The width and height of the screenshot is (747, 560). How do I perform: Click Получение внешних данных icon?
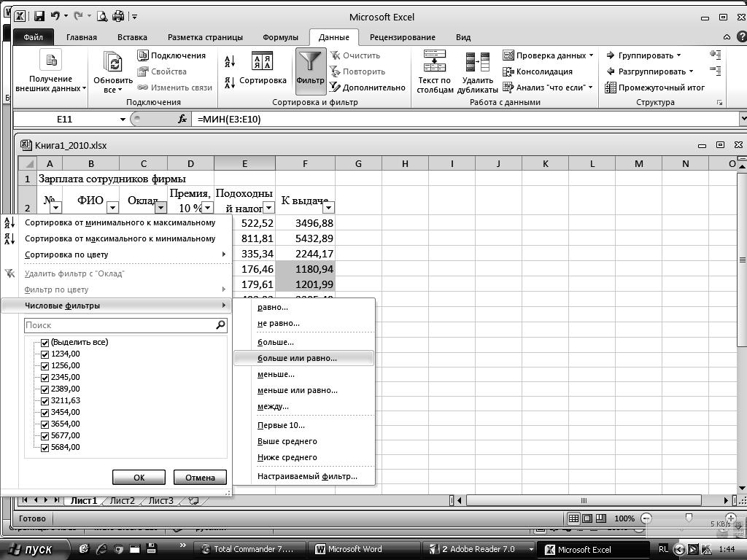click(51, 61)
